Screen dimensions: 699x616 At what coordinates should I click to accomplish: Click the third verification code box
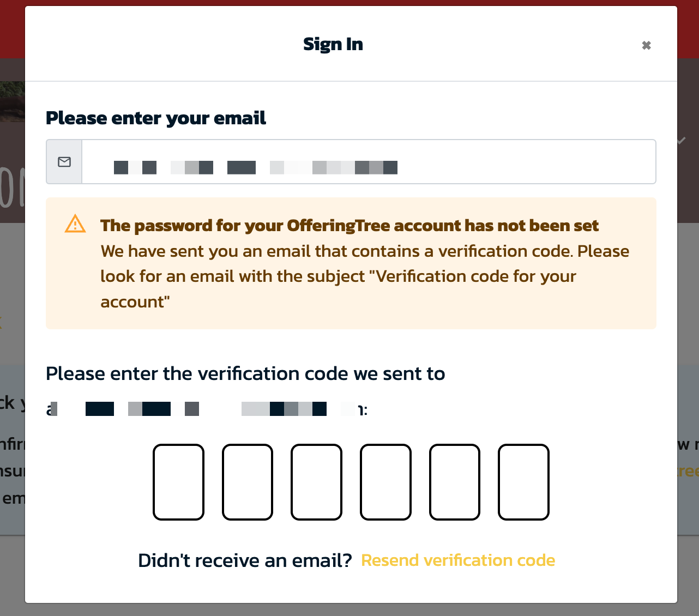tap(316, 482)
